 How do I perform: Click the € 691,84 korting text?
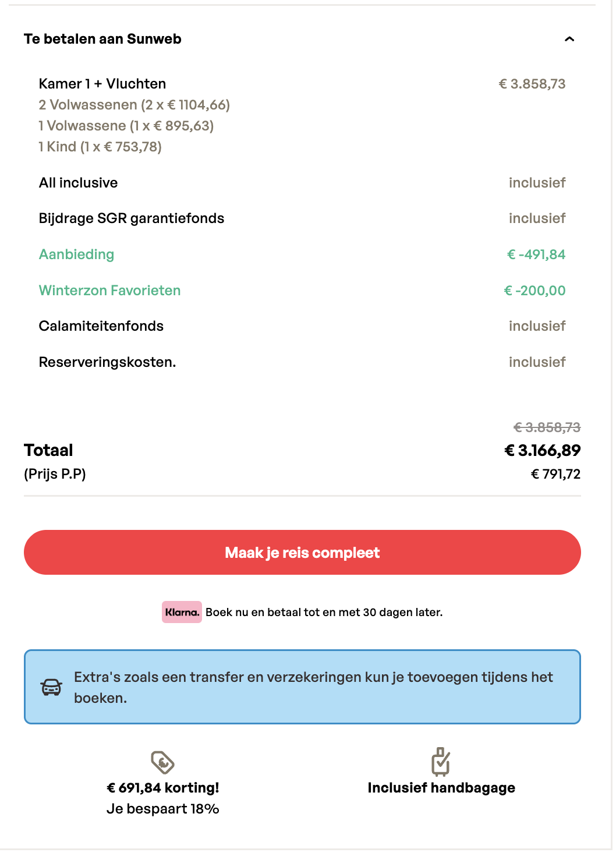[163, 788]
